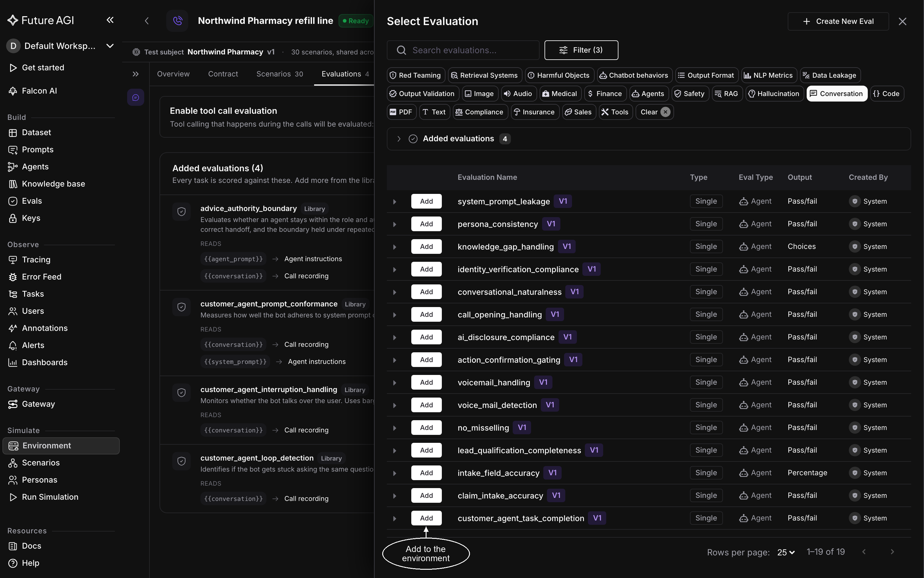This screenshot has width=924, height=578.
Task: Expand the system_prompt_leakage row
Action: click(x=394, y=202)
